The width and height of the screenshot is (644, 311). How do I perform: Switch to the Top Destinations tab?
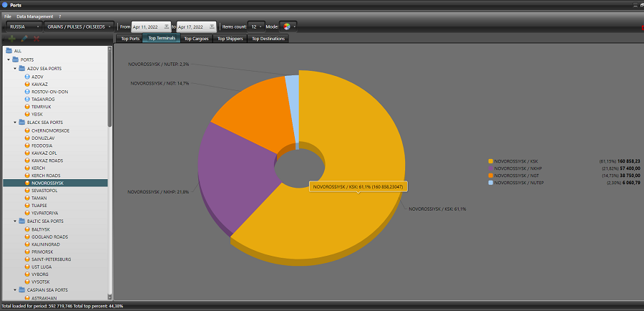(x=268, y=39)
